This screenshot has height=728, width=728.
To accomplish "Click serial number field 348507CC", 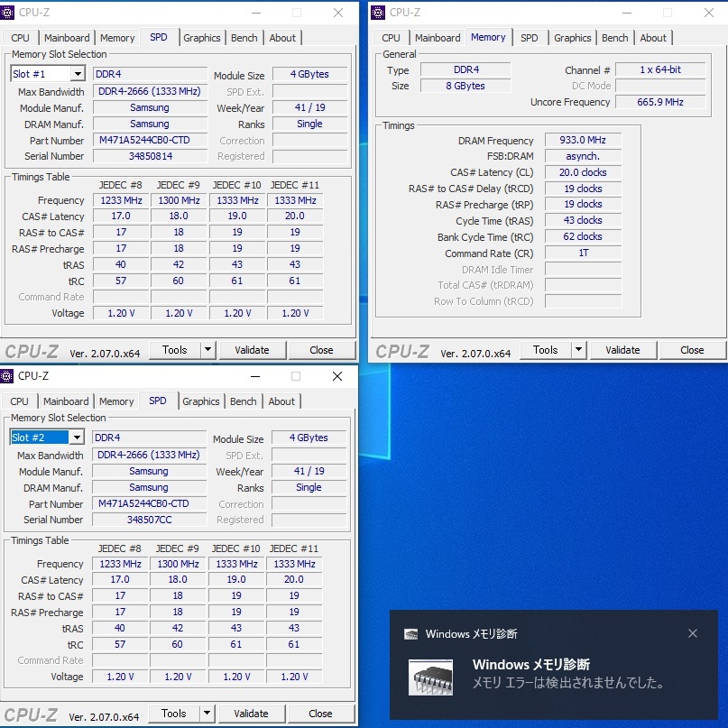I will click(149, 520).
